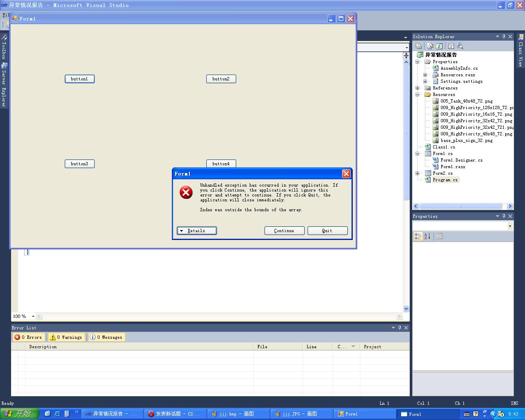Click the code editor scroll up arrow
The height and width of the screenshot is (420, 525).
406,62
